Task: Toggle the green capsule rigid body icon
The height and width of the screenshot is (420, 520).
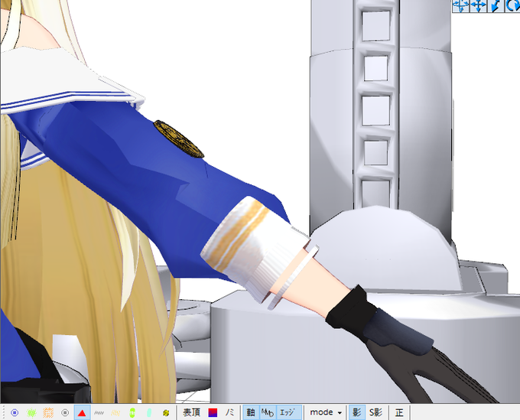Action: (132, 412)
